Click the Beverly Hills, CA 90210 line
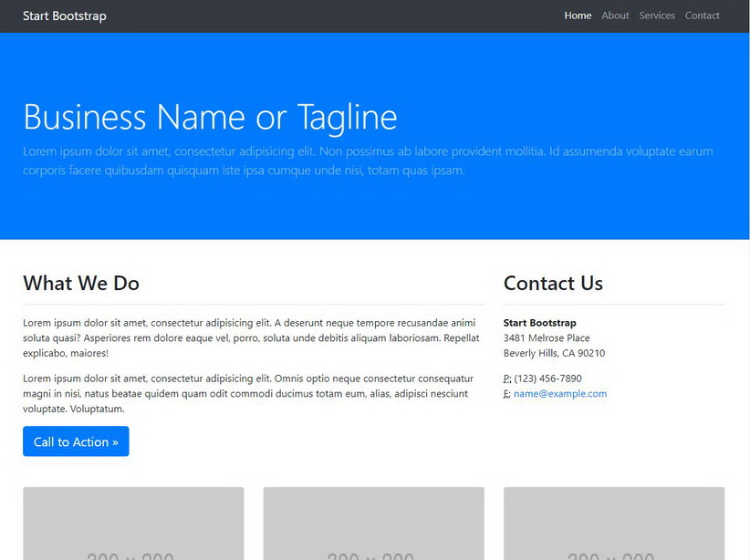Screen dimensions: 750x560 554,354
